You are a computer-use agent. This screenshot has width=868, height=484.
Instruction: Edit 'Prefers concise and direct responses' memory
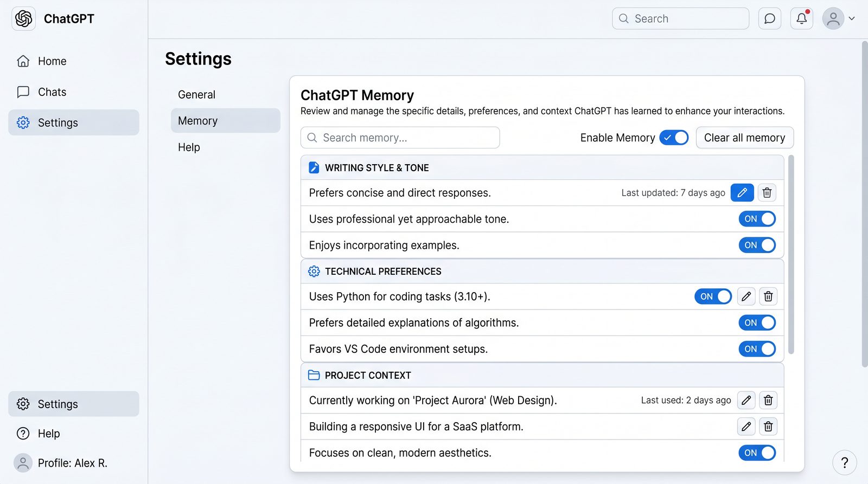click(x=742, y=192)
